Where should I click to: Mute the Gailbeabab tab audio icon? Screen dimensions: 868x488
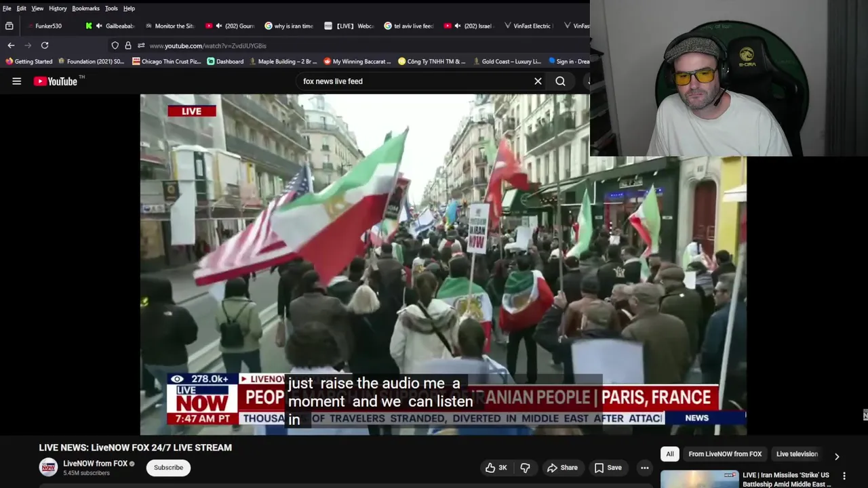click(100, 26)
